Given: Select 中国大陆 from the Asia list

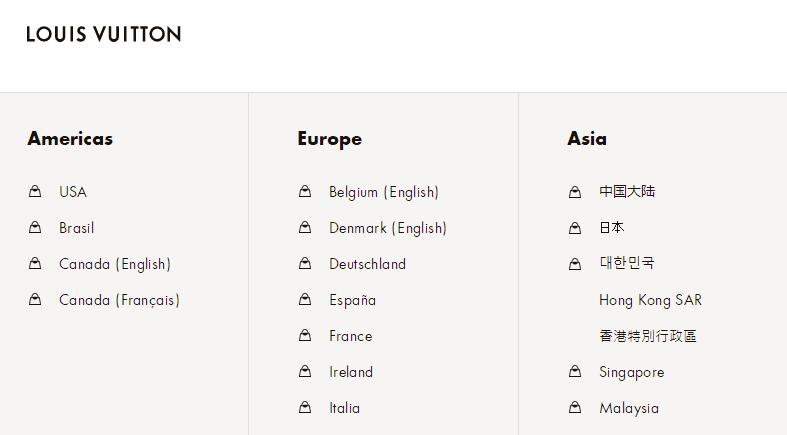Looking at the screenshot, I should point(627,192).
